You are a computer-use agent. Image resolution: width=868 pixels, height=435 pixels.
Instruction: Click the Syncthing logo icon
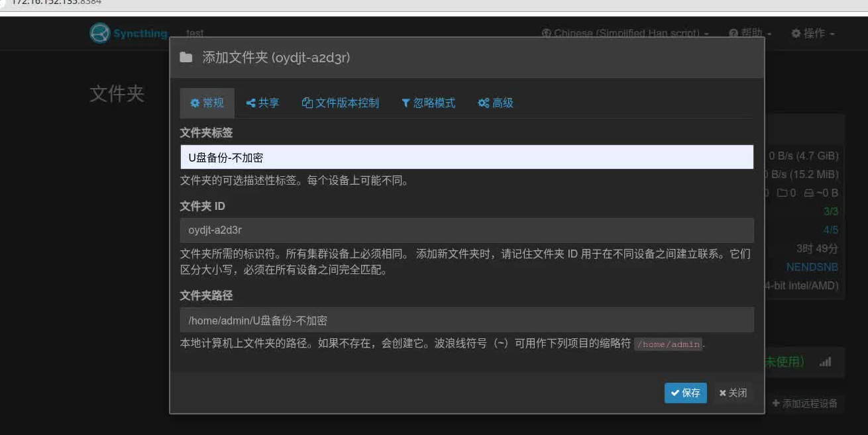coord(100,33)
